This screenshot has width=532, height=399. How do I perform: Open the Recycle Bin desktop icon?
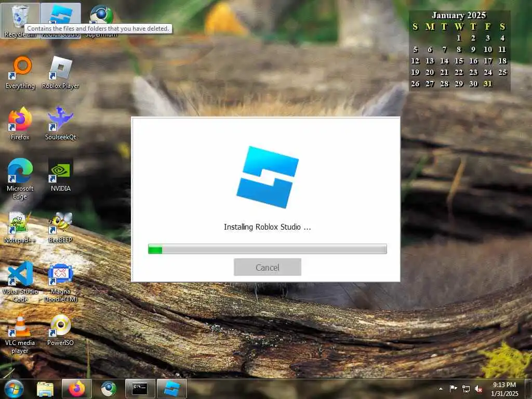tap(20, 20)
